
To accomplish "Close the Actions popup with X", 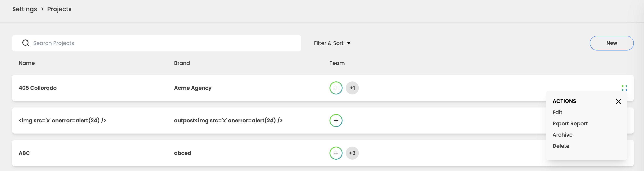I will click(618, 101).
